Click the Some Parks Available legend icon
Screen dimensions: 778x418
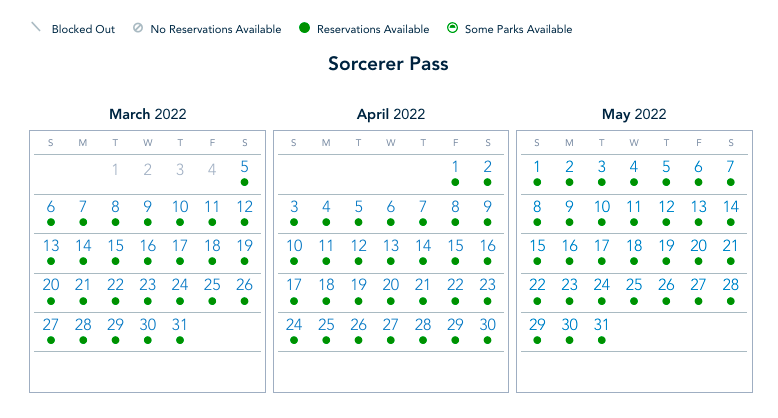452,29
